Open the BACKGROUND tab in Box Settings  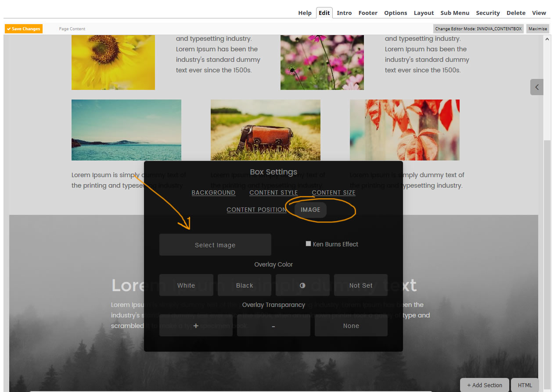pos(213,192)
